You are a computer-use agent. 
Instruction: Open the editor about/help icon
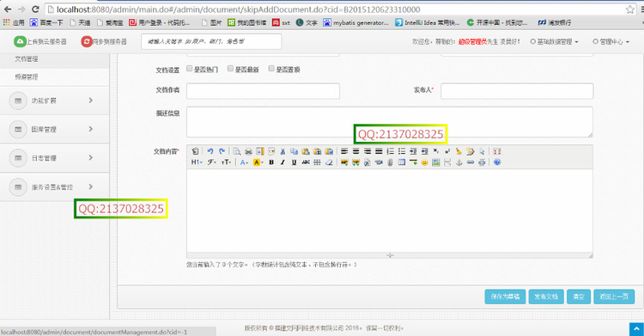coord(497,162)
